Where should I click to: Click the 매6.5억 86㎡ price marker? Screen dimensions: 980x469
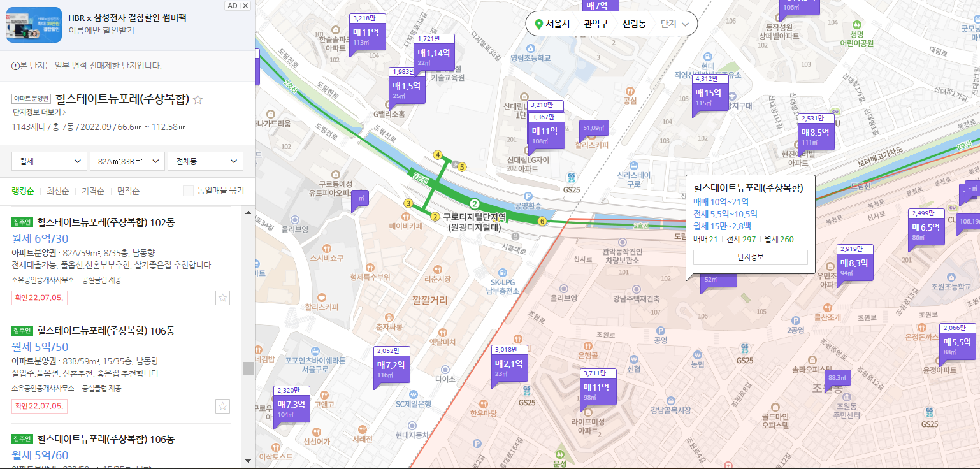click(x=926, y=229)
